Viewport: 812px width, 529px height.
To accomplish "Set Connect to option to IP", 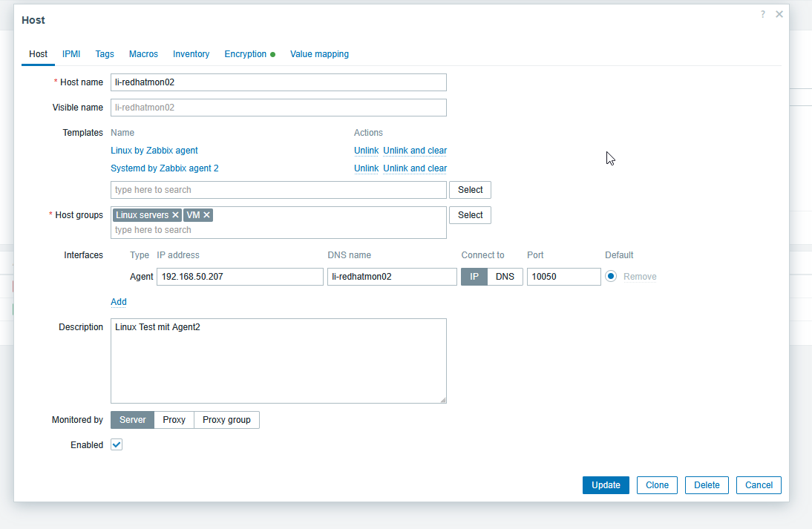I will click(x=474, y=277).
